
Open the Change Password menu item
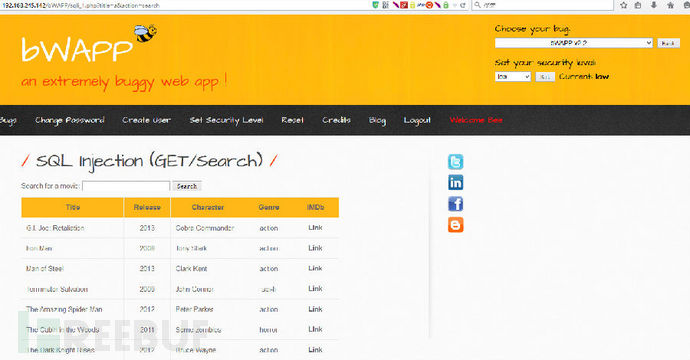click(x=70, y=120)
